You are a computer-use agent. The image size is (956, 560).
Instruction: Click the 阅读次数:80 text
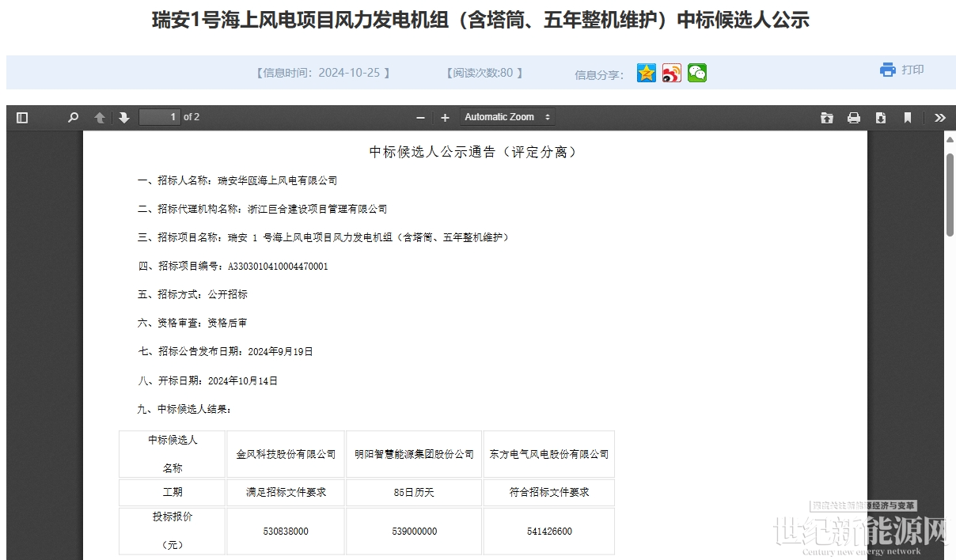pos(484,73)
